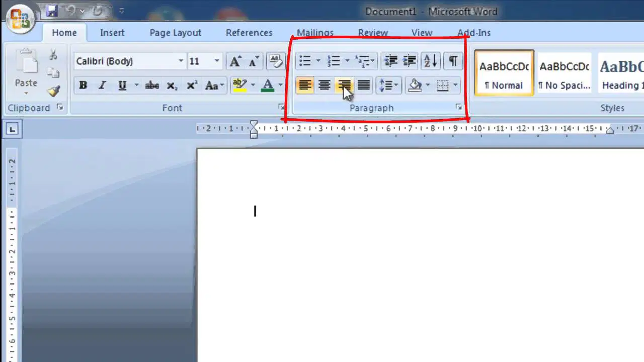The width and height of the screenshot is (644, 362).
Task: Select the Sort A-Z icon
Action: [x=431, y=61]
